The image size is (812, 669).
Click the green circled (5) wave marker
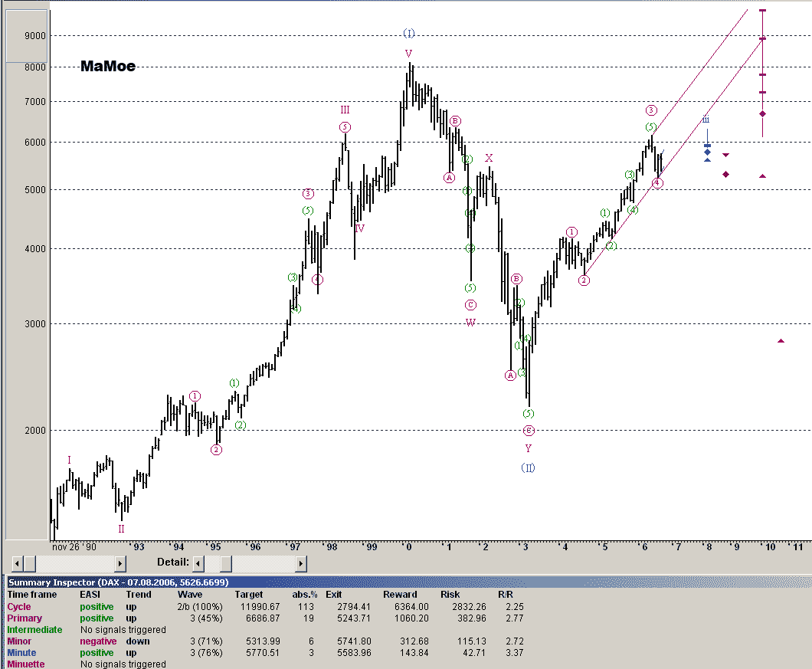(469, 287)
